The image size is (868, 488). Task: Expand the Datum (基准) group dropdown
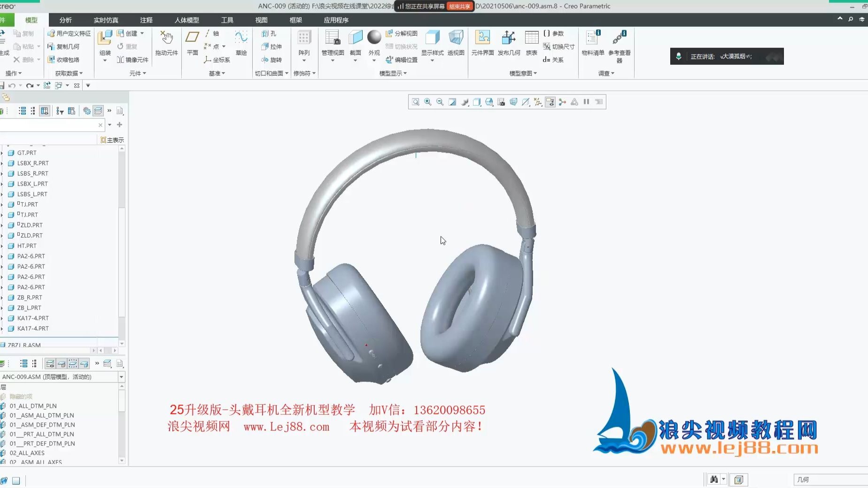(217, 73)
